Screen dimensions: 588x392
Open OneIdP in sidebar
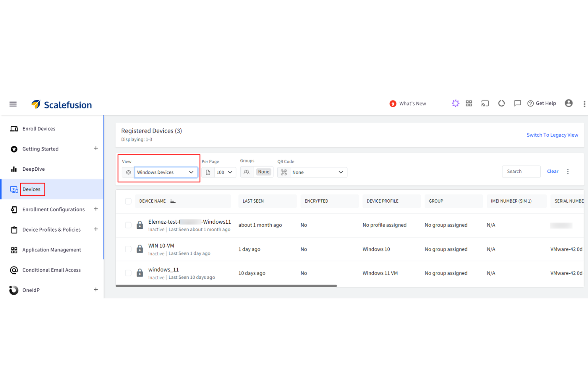[x=31, y=290]
